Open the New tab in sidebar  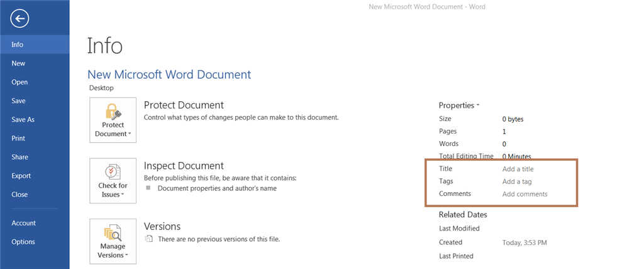[x=35, y=64]
